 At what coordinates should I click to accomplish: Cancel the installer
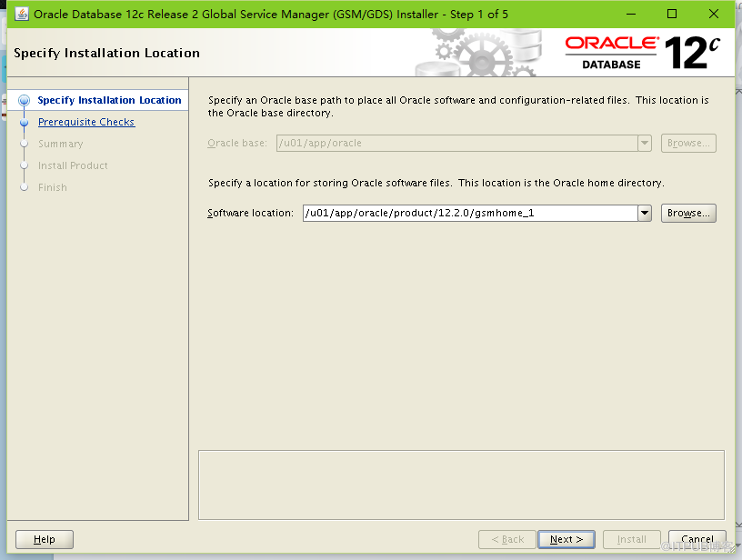697,539
